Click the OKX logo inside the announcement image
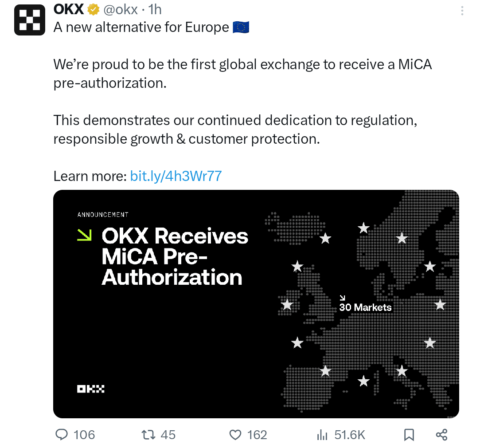The height and width of the screenshot is (448, 488). click(90, 389)
